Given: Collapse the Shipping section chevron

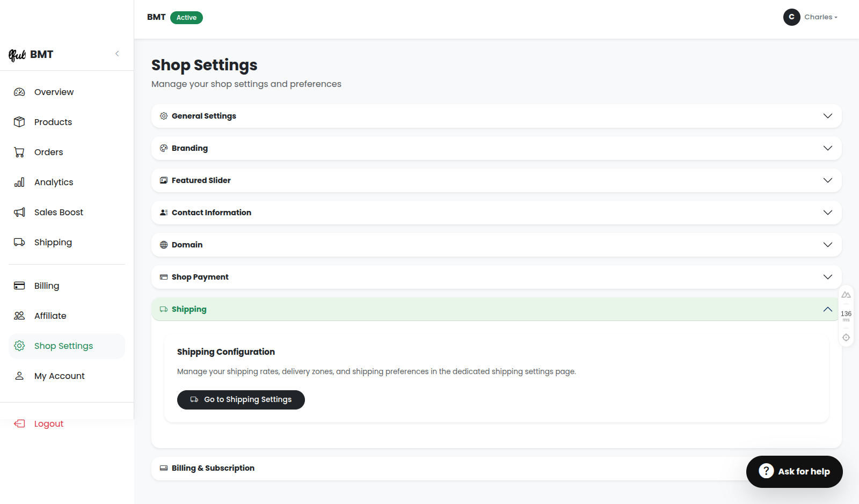Looking at the screenshot, I should 828,309.
